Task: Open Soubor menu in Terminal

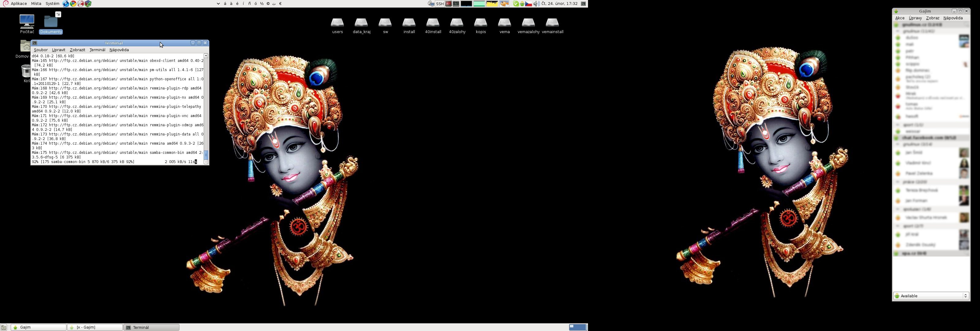Action: (x=41, y=50)
